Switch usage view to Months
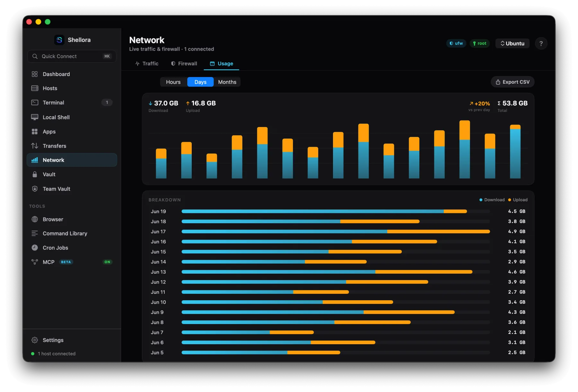The width and height of the screenshot is (578, 392). [227, 82]
